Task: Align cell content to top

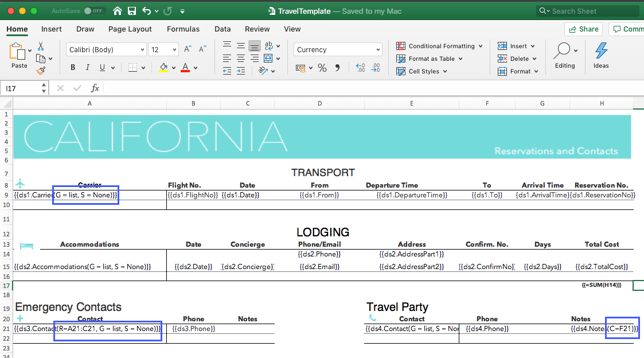Action: coord(227,45)
